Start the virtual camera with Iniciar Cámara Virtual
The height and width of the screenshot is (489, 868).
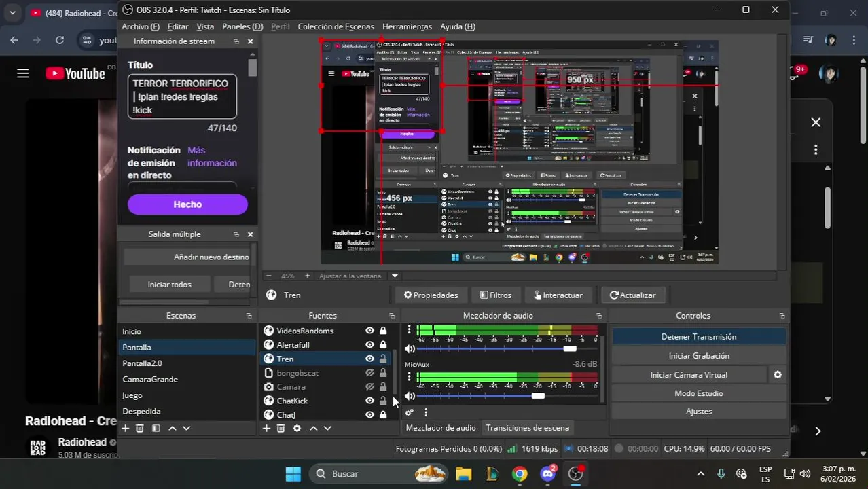(x=689, y=375)
